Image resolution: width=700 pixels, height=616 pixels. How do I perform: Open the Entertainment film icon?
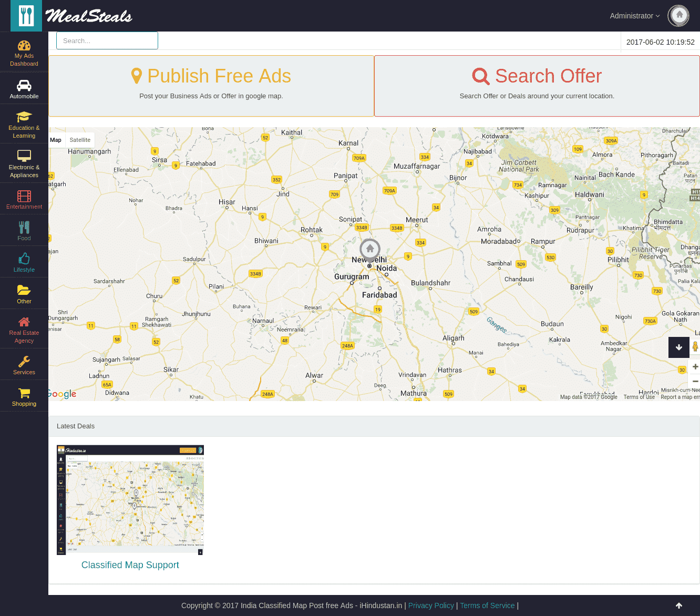[24, 197]
